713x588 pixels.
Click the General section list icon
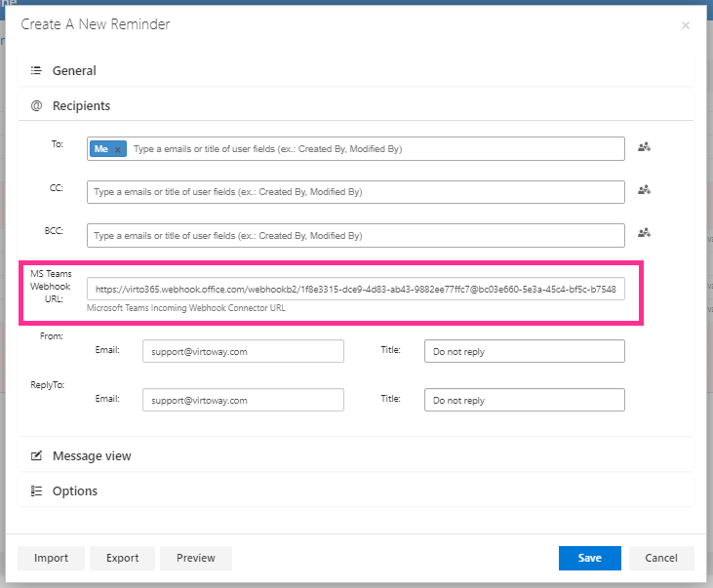click(x=36, y=70)
